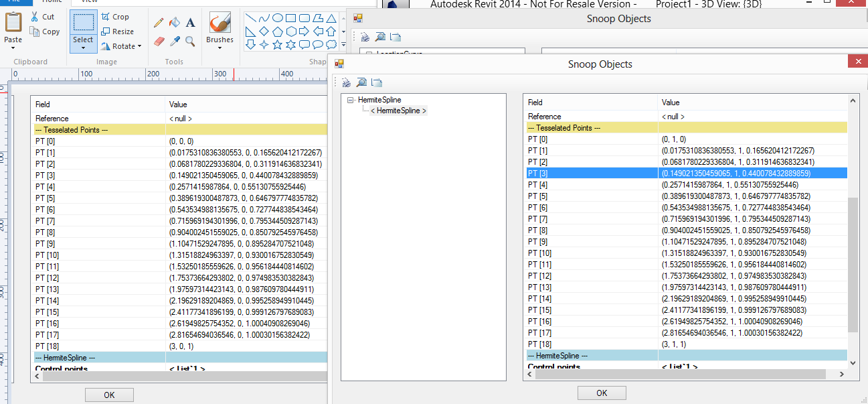Click the list scrollbar down arrow
Image resolution: width=868 pixels, height=404 pixels.
pyautogui.click(x=853, y=362)
